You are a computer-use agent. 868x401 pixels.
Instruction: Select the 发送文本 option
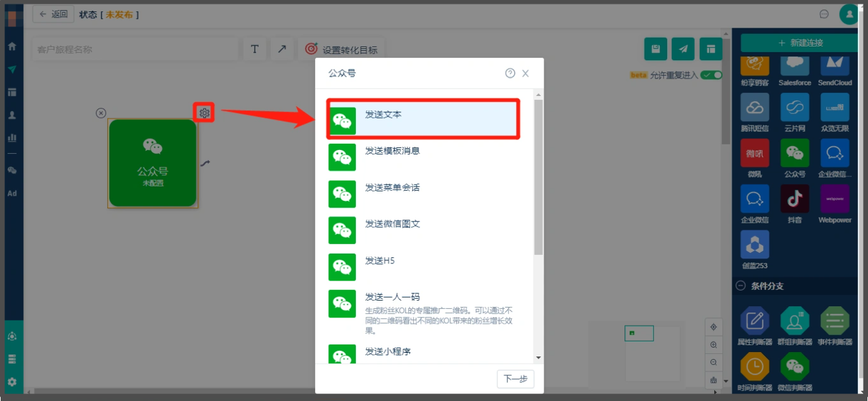(422, 119)
